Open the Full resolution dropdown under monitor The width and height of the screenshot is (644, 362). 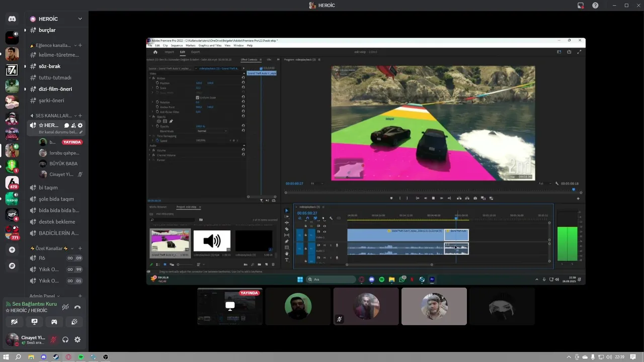pyautogui.click(x=545, y=184)
